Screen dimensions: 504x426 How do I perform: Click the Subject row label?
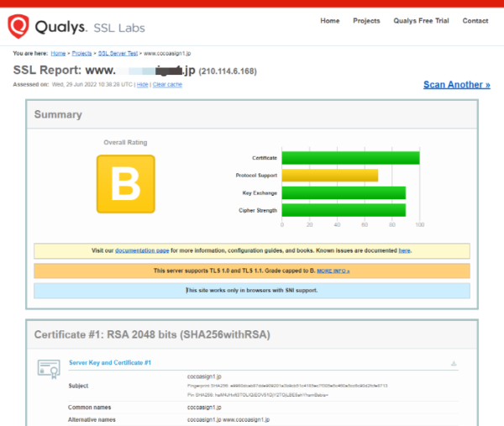click(x=78, y=386)
